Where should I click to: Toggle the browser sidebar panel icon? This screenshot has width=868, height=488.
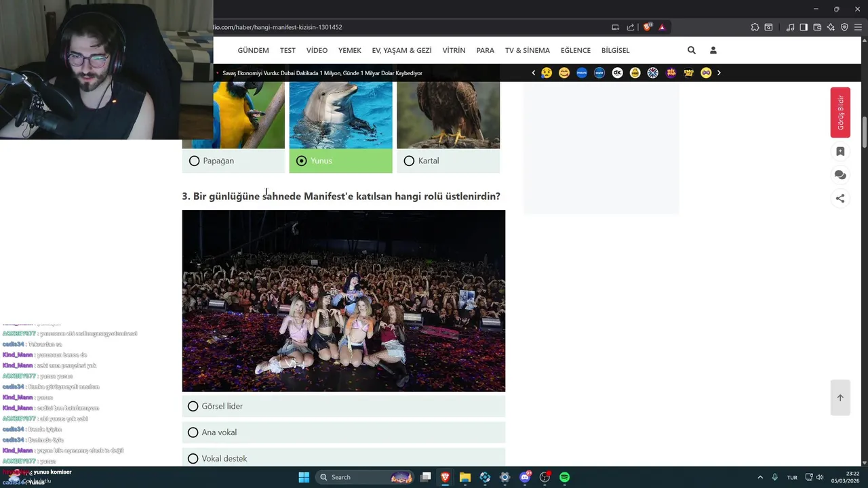tap(804, 27)
